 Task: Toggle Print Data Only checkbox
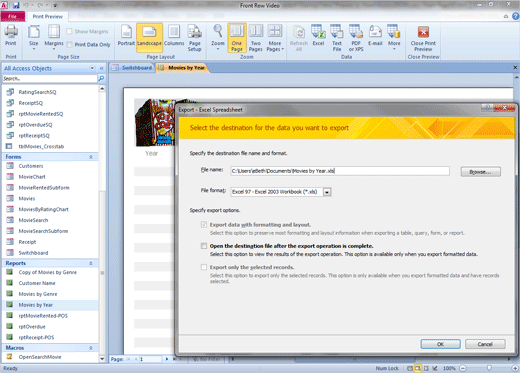click(69, 44)
